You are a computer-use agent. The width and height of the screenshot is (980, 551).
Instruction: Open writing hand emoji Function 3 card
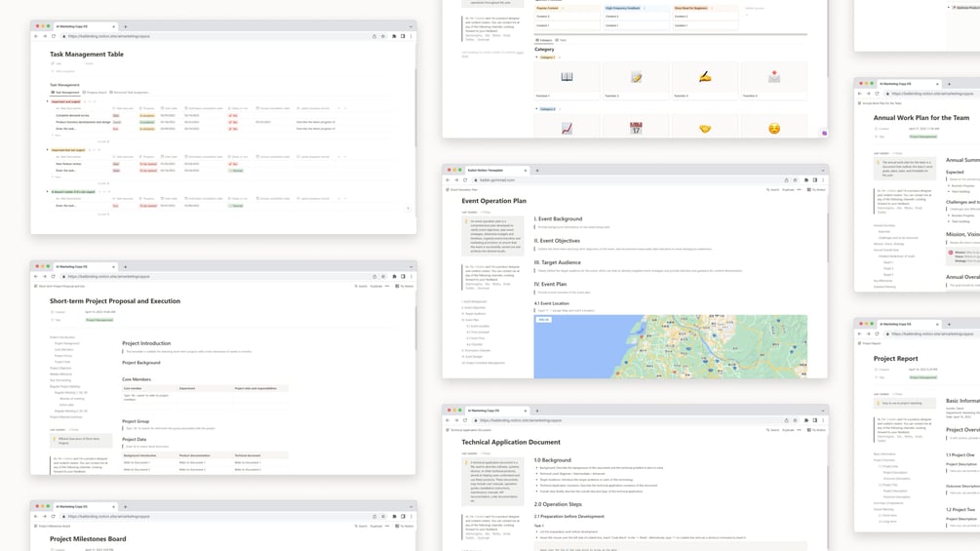705,81
